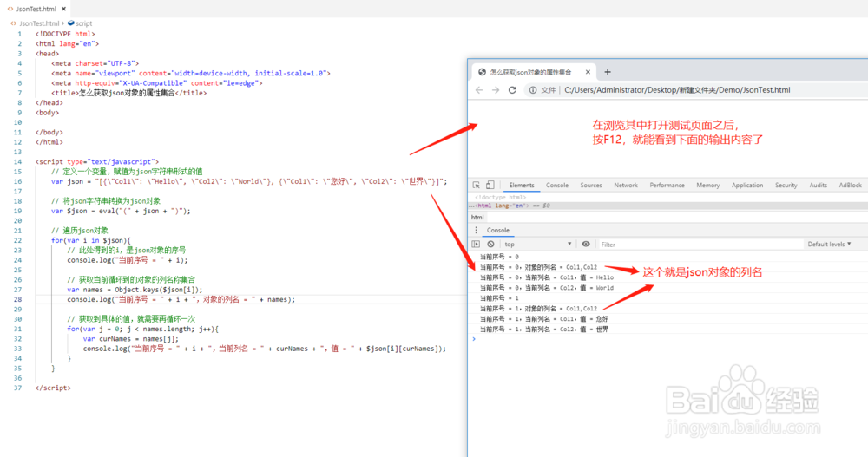Select the Console drawer tab
Image resolution: width=868 pixels, height=457 pixels.
click(x=497, y=230)
